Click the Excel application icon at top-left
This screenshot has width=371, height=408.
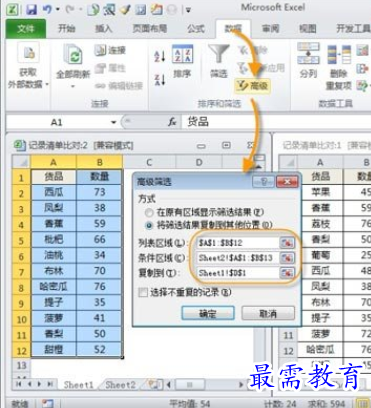coord(13,9)
